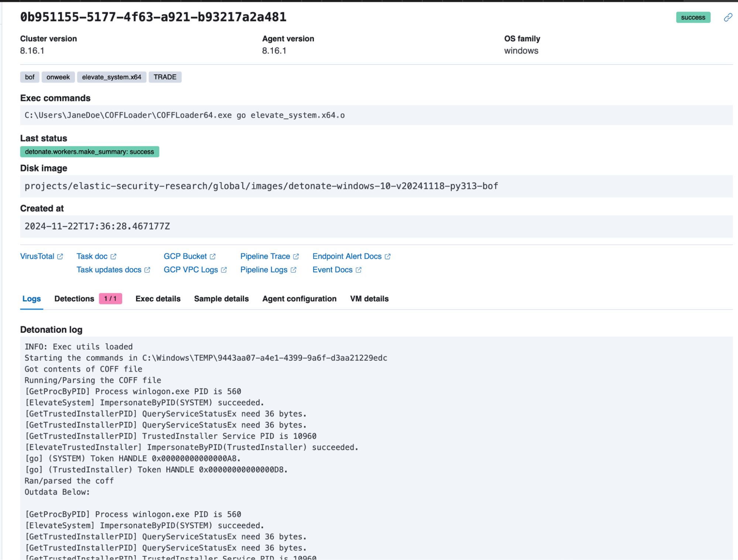Click the green success status badge
738x560 pixels.
click(x=693, y=17)
